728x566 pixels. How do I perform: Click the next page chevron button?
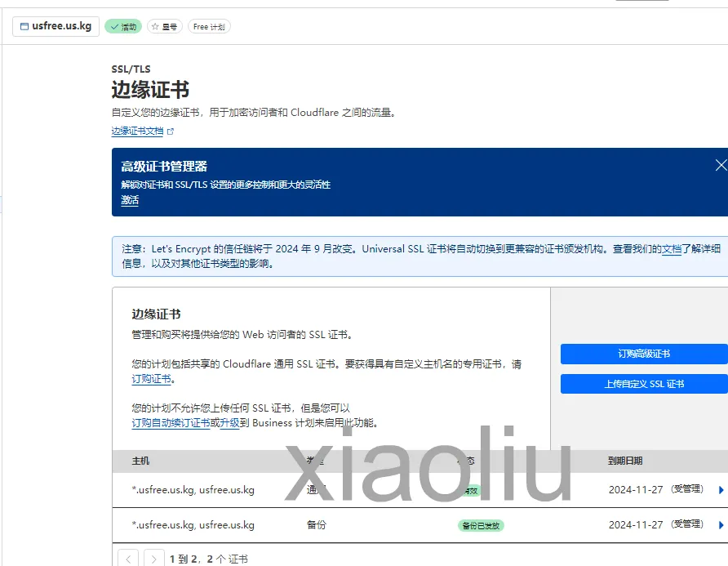point(153,559)
